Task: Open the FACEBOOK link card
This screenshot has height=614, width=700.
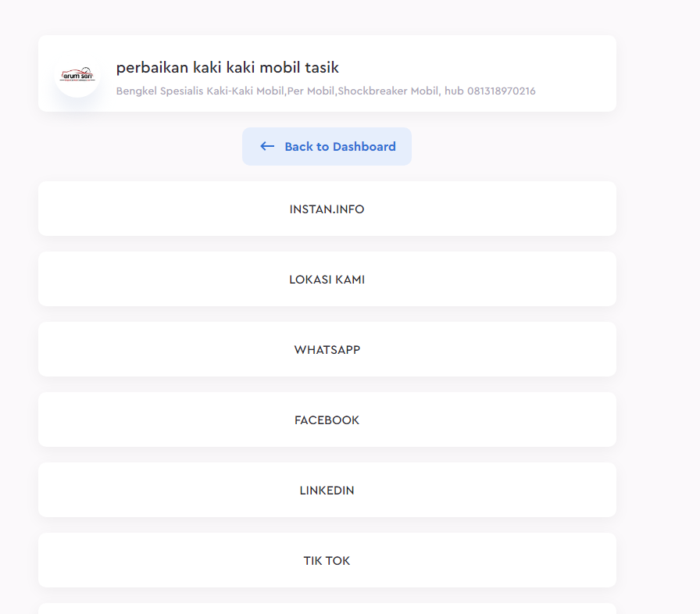Action: [327, 419]
